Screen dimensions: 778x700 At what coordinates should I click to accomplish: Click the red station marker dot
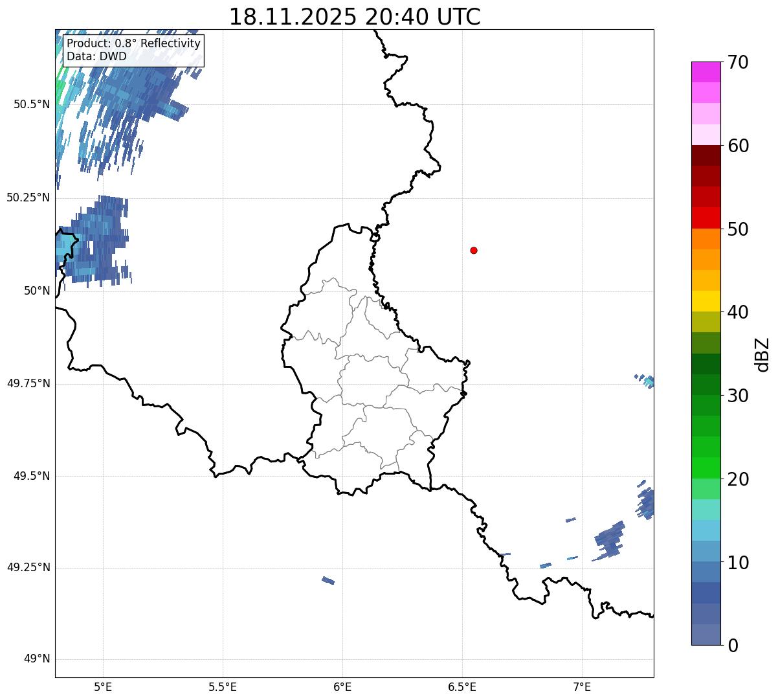474,250
